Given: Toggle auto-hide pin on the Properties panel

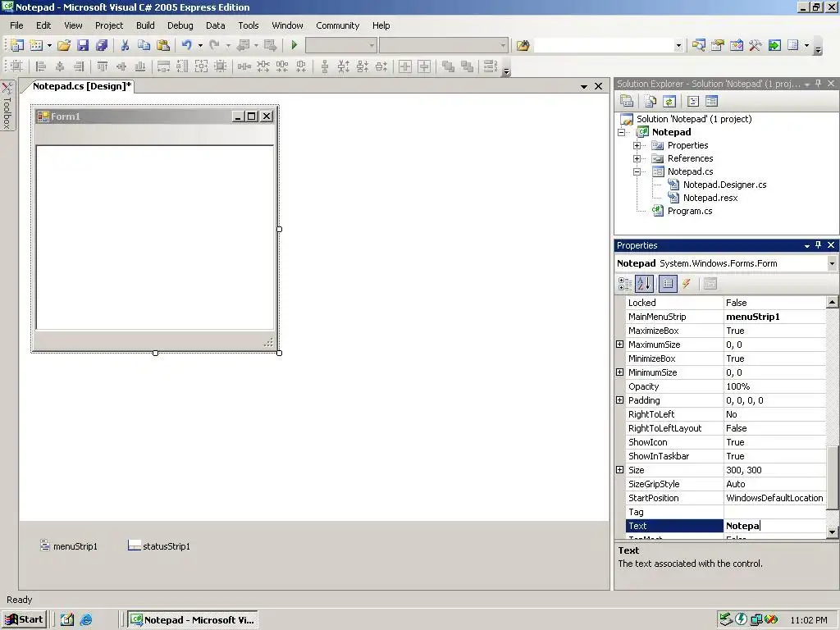Looking at the screenshot, I should (818, 244).
